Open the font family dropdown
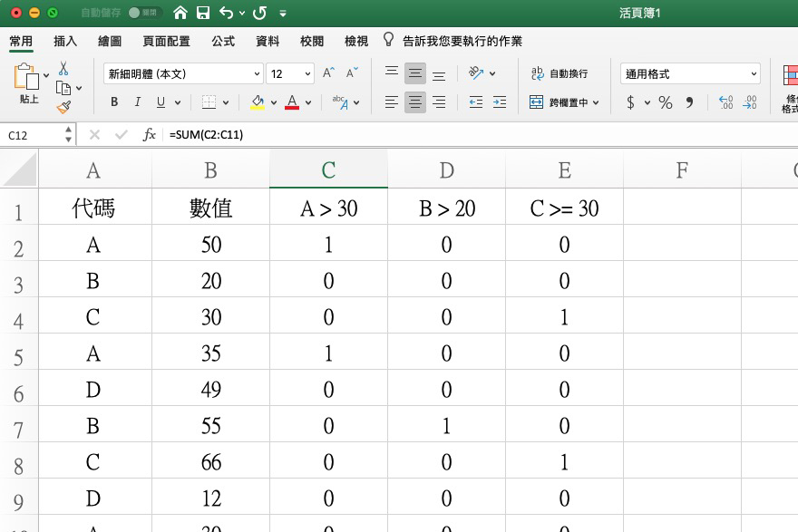Viewport: 798px width, 532px height. [x=257, y=73]
